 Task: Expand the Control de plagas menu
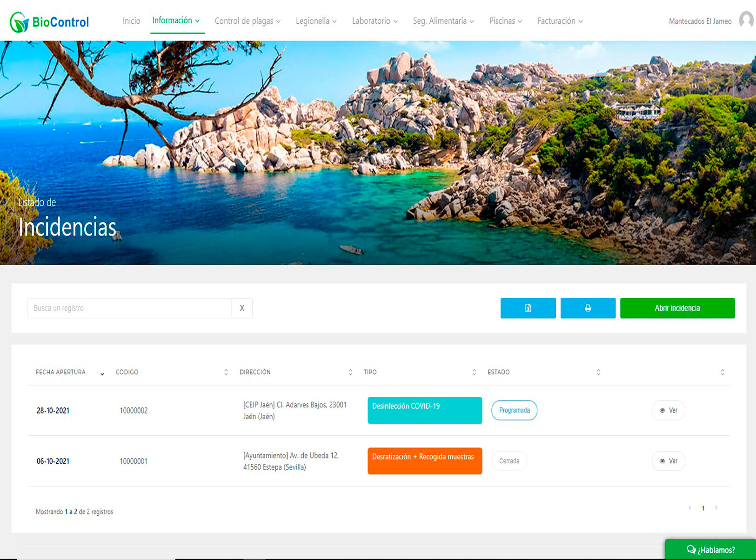click(248, 21)
